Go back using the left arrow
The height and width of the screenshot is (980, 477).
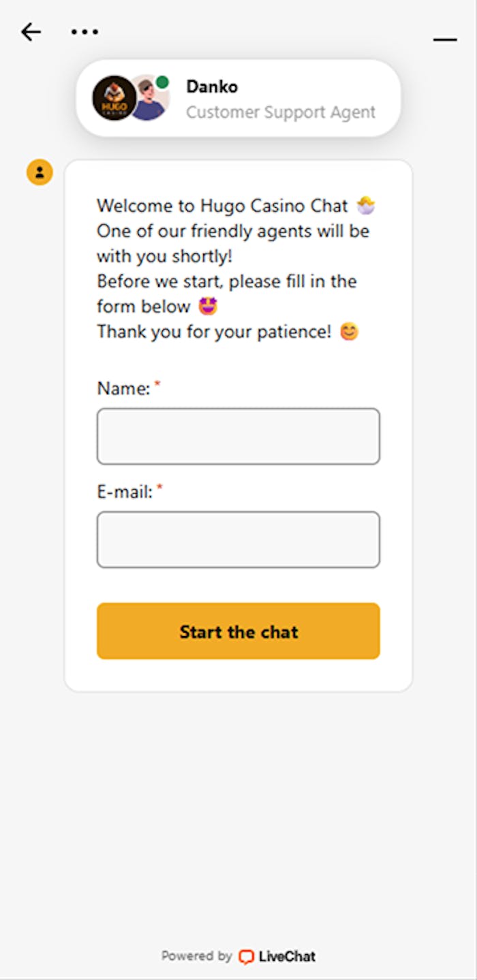(x=31, y=31)
